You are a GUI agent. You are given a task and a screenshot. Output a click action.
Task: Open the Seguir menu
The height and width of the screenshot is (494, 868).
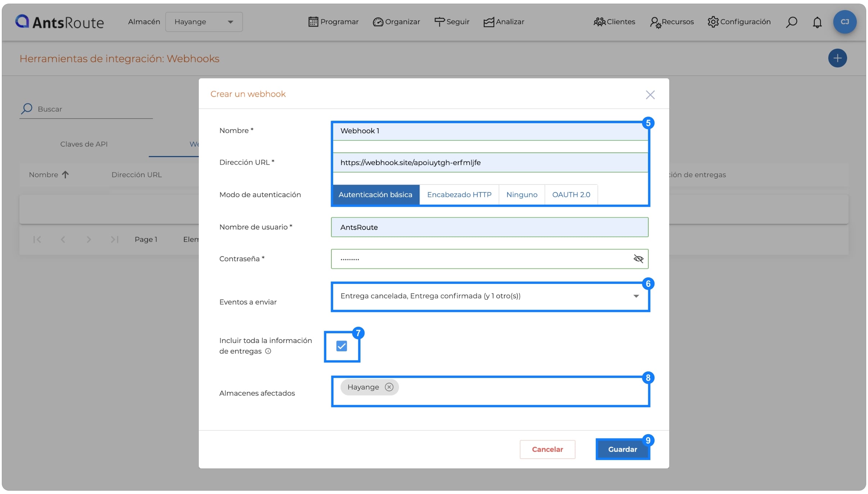(452, 22)
